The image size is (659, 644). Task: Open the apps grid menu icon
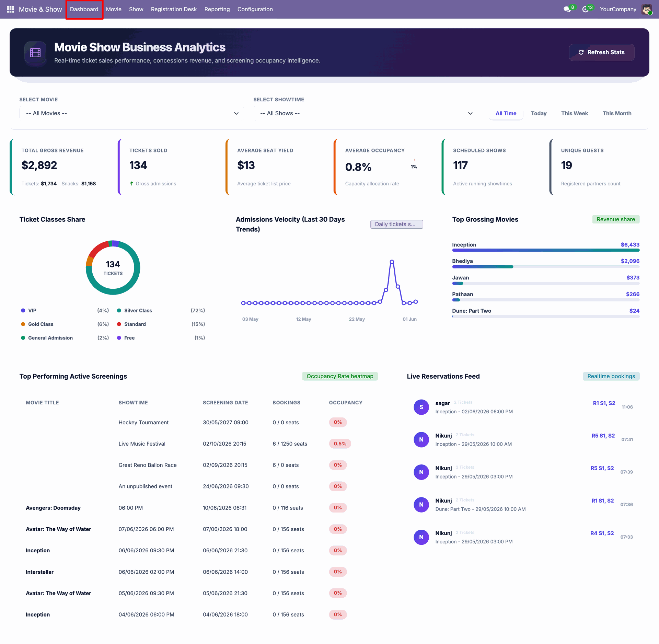(x=10, y=9)
